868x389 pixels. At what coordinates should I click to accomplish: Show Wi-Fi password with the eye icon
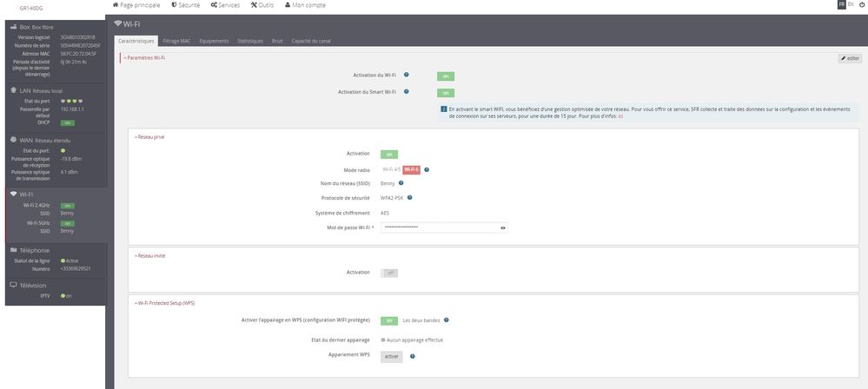click(502, 227)
